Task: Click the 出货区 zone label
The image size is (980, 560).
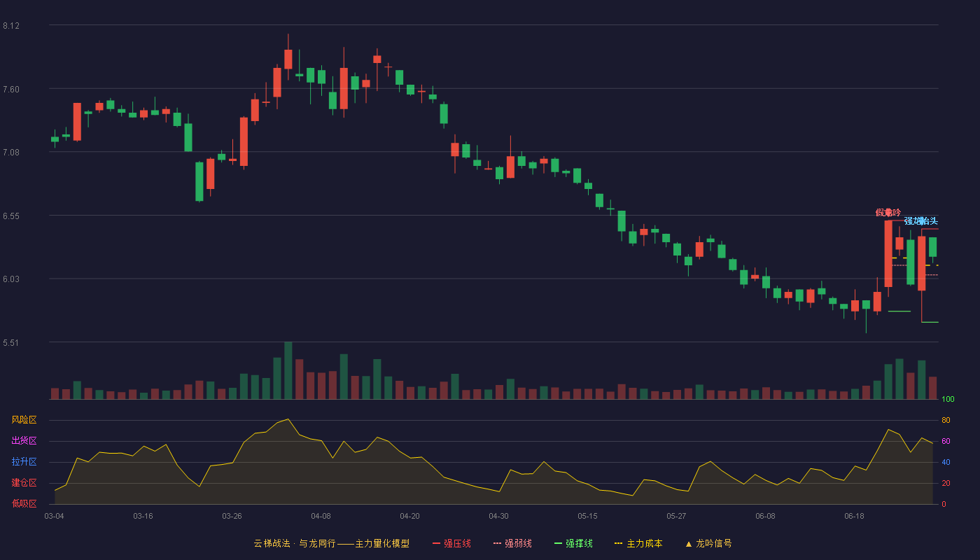Action: (24, 441)
